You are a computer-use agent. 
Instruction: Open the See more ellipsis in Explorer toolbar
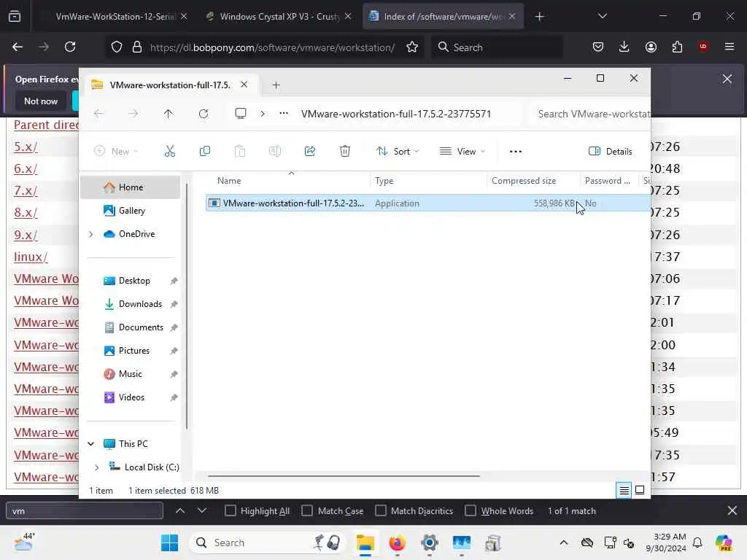[x=516, y=152]
